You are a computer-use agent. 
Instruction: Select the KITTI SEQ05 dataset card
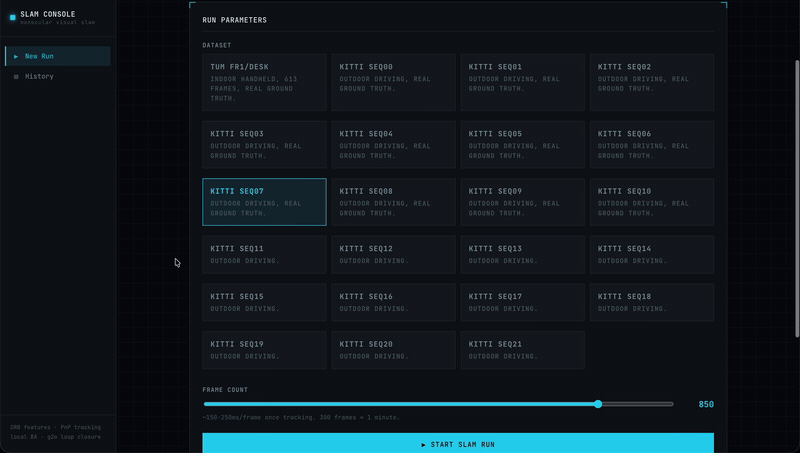(522, 145)
